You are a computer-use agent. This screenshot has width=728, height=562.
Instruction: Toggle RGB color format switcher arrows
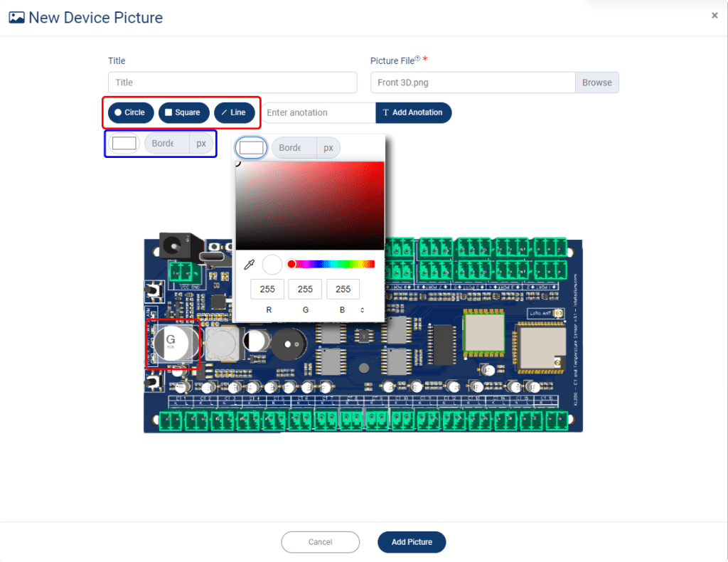[363, 309]
